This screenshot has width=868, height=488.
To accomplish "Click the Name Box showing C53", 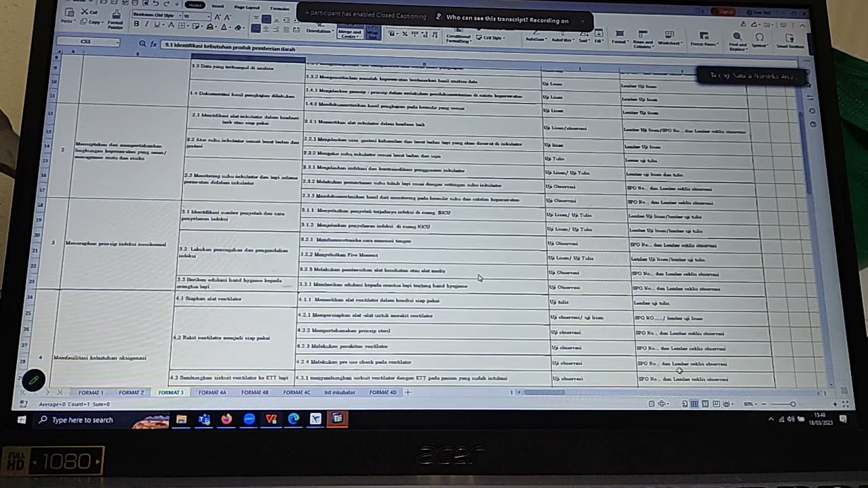I will (87, 42).
